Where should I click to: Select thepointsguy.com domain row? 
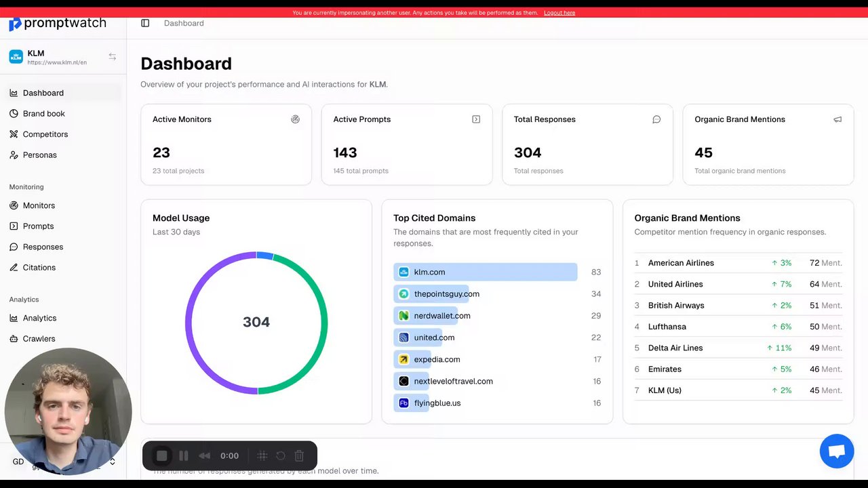click(x=497, y=294)
